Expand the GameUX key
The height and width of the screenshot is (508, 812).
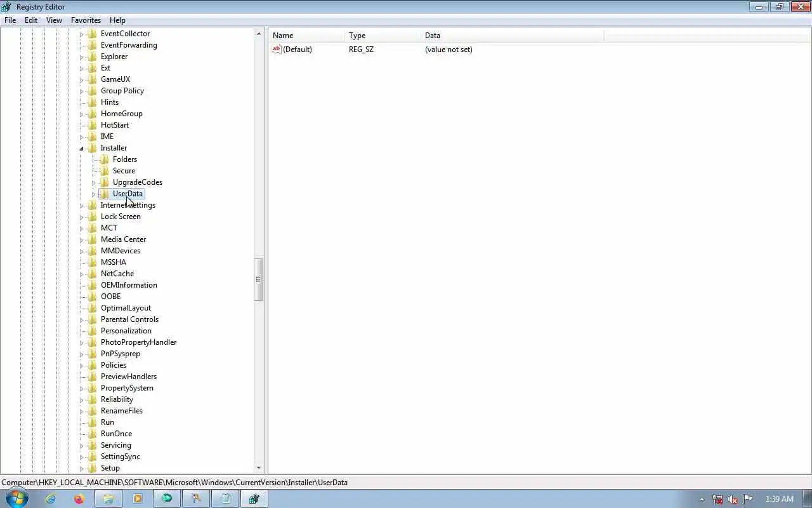click(81, 80)
